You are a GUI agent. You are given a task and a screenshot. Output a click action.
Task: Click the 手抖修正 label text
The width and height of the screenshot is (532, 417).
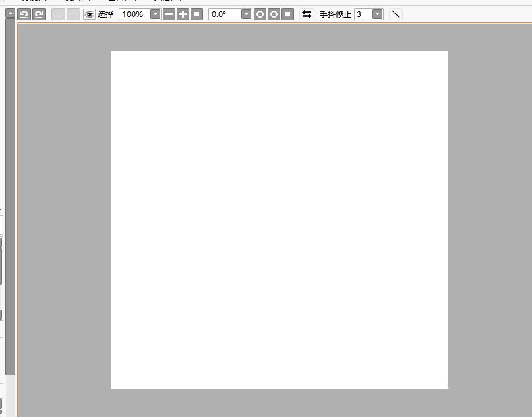tap(335, 14)
